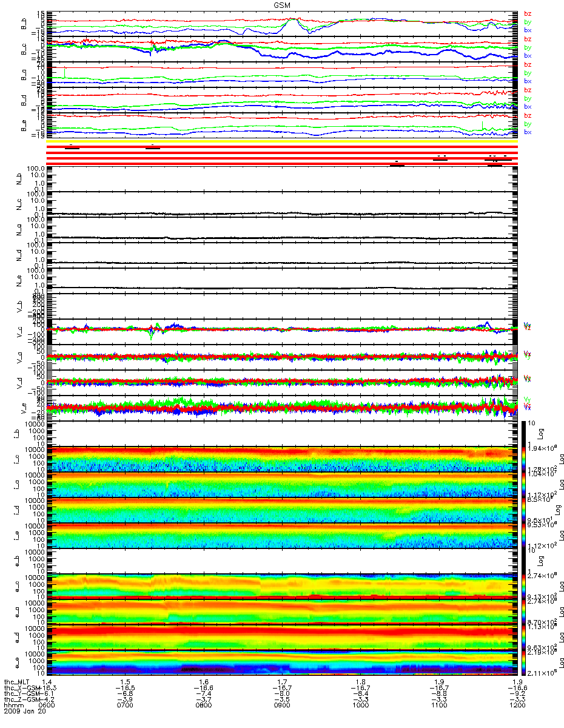The image size is (564, 728).
Task: Click the by legend of the B_a panel
Action: (528, 73)
